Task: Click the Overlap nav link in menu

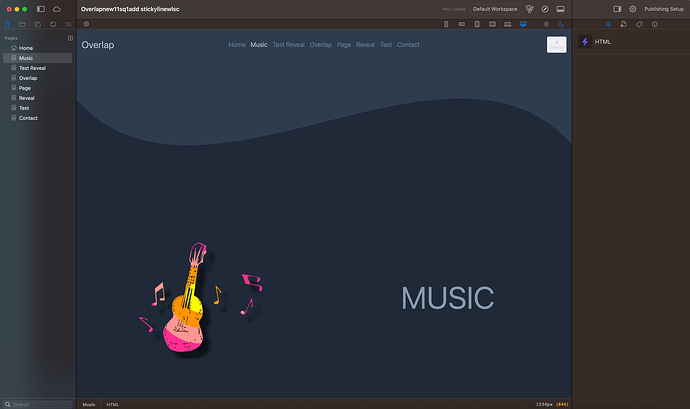Action: (x=320, y=45)
